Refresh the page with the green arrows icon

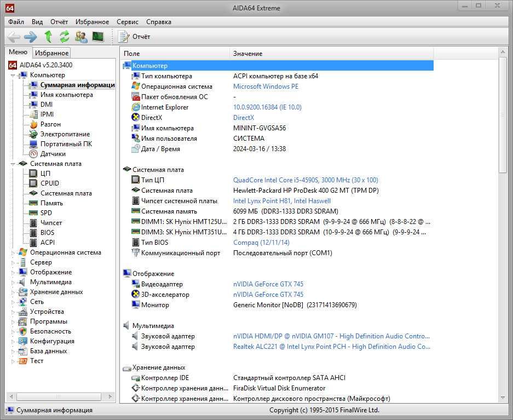[x=65, y=37]
